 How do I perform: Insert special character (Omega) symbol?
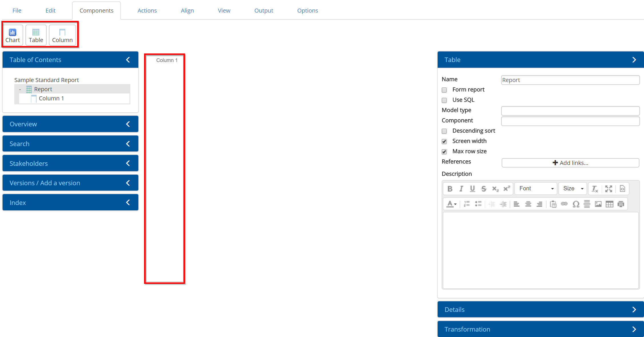(576, 204)
